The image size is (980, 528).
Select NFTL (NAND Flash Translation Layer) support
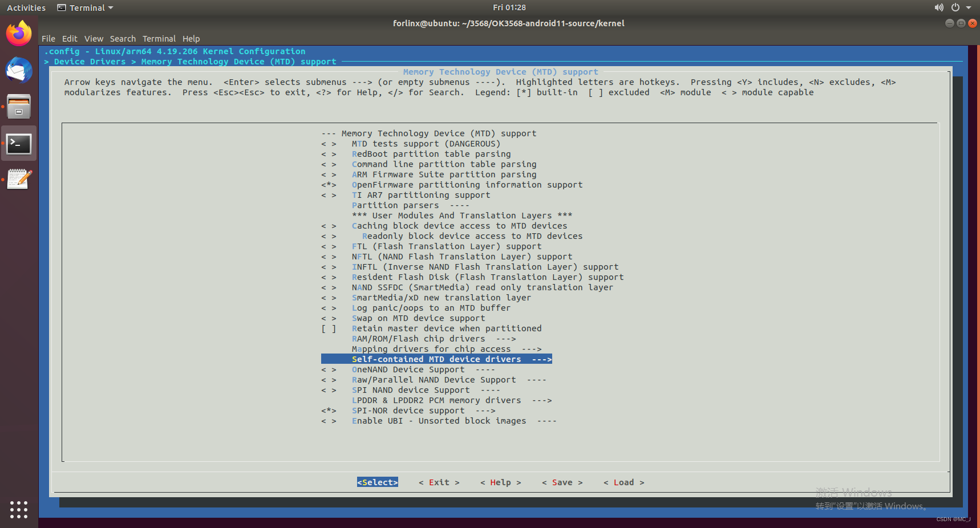tap(447, 257)
